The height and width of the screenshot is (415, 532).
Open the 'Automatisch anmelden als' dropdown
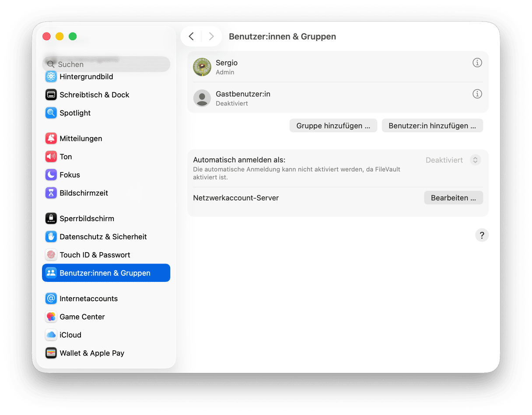click(475, 160)
